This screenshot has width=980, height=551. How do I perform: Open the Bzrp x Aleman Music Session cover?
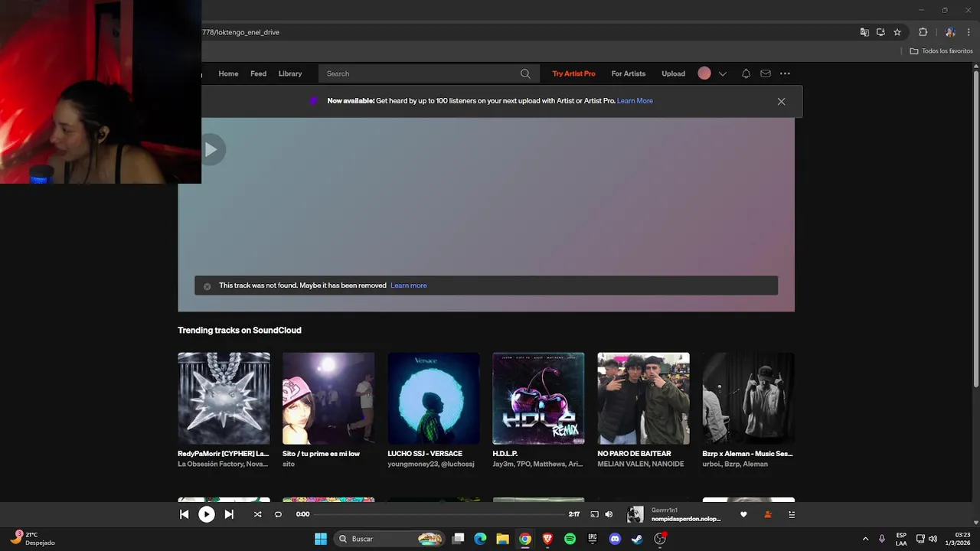tap(748, 398)
